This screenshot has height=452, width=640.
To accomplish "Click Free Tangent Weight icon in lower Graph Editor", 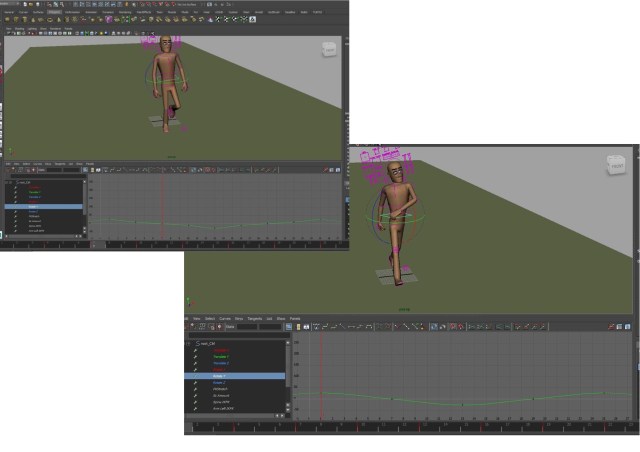I will (x=416, y=327).
